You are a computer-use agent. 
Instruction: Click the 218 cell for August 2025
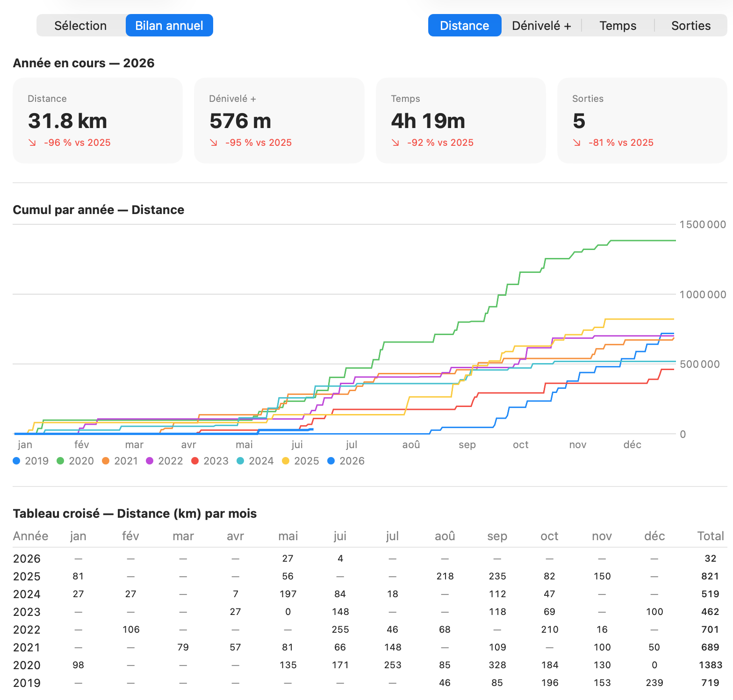[445, 576]
